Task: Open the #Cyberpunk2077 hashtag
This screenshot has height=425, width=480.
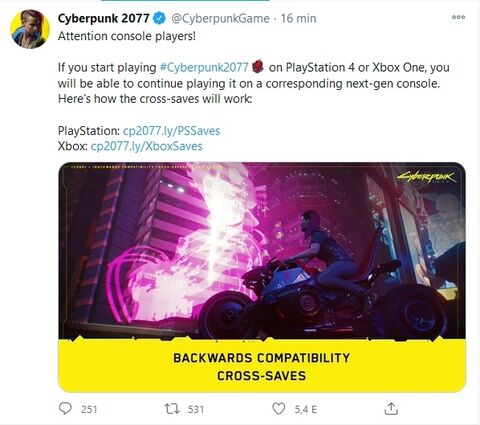Action: (x=204, y=67)
